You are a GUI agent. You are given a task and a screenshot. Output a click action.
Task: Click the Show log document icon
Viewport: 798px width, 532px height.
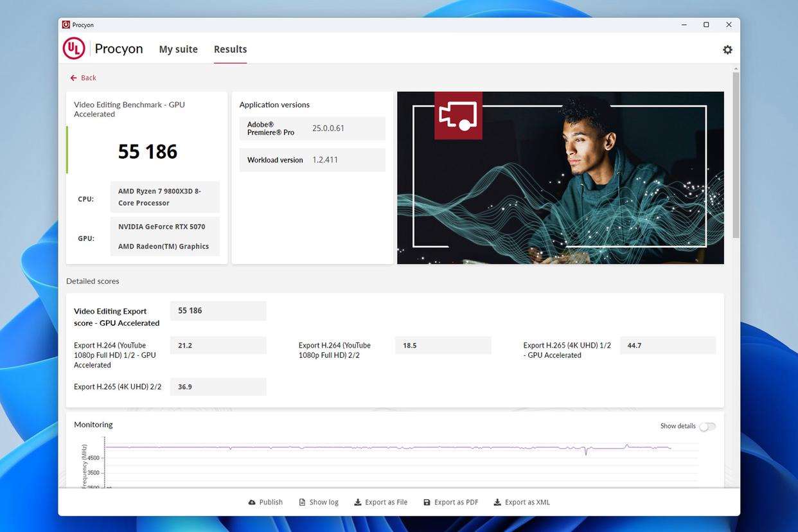[x=302, y=502]
